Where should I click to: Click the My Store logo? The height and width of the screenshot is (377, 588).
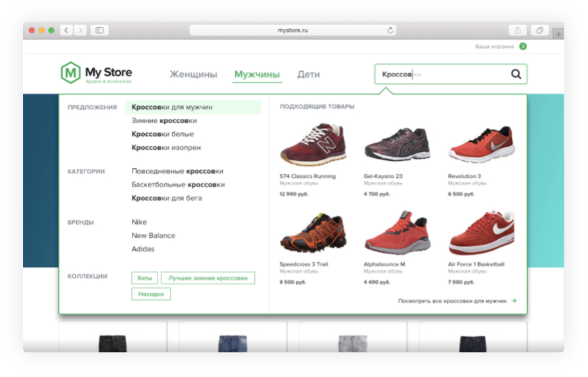[96, 73]
